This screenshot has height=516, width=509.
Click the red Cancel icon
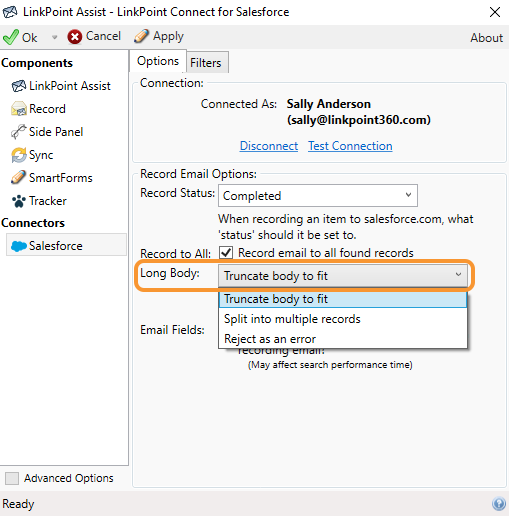pyautogui.click(x=75, y=37)
